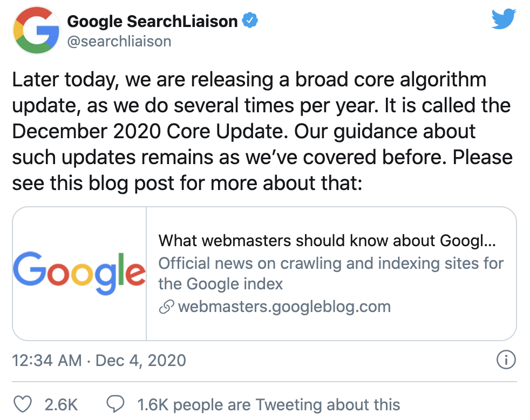
Task: Open 'What webmasters should know' card title
Action: pyautogui.click(x=327, y=241)
